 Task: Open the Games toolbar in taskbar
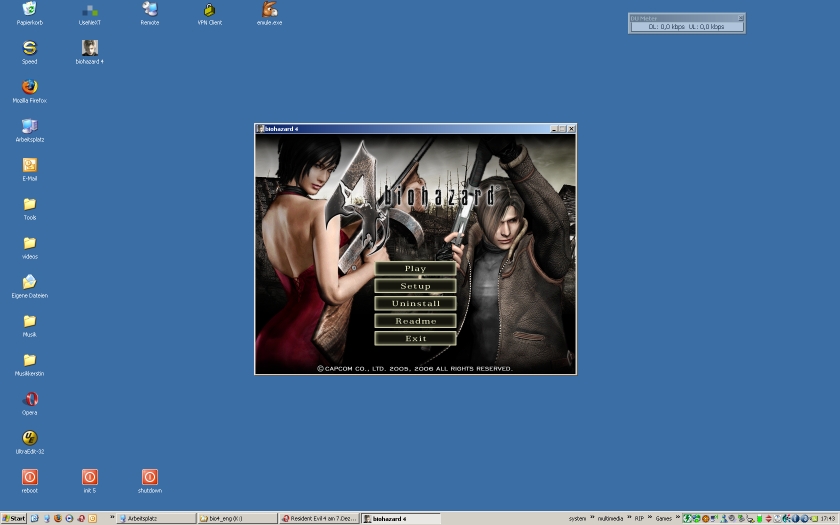pyautogui.click(x=664, y=519)
